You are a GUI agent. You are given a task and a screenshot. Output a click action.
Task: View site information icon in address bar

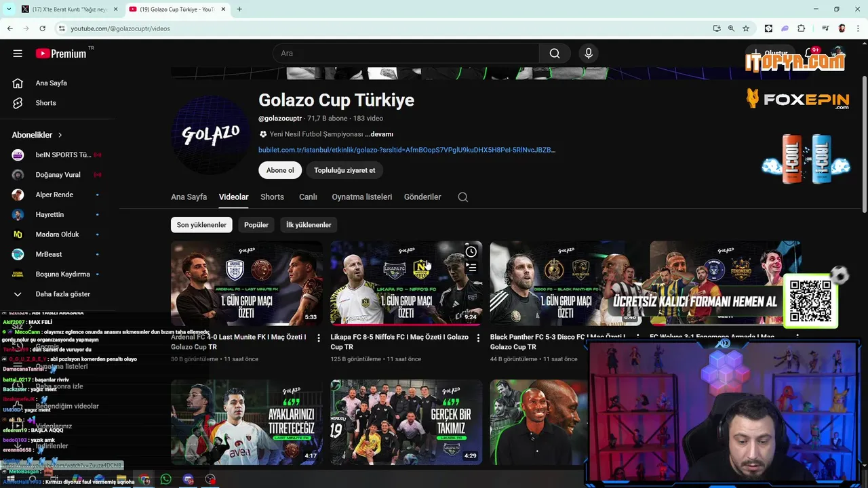(62, 28)
